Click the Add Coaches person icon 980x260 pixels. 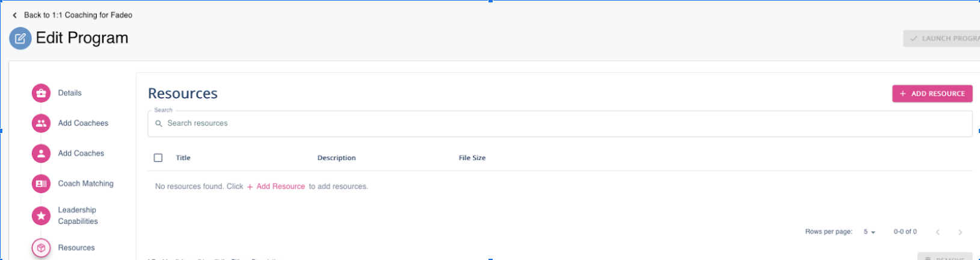(x=41, y=153)
